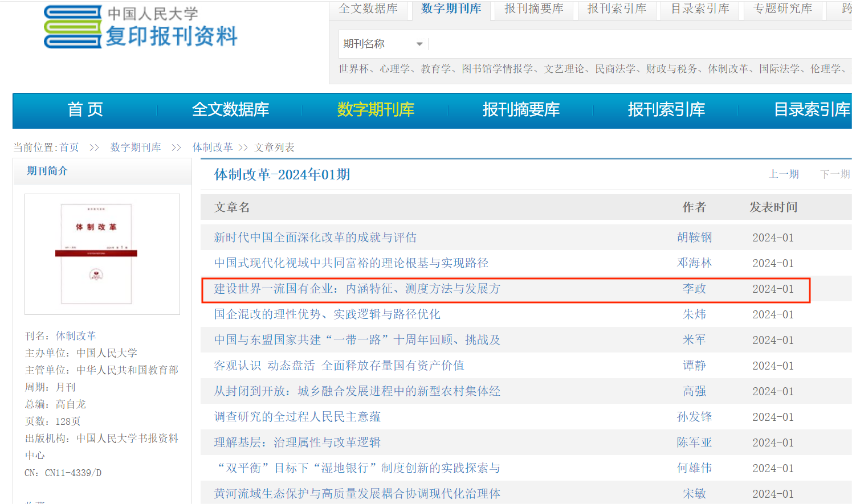Click hot keyword 心理学 under the search box
Screen dimensions: 852x504
[394, 69]
